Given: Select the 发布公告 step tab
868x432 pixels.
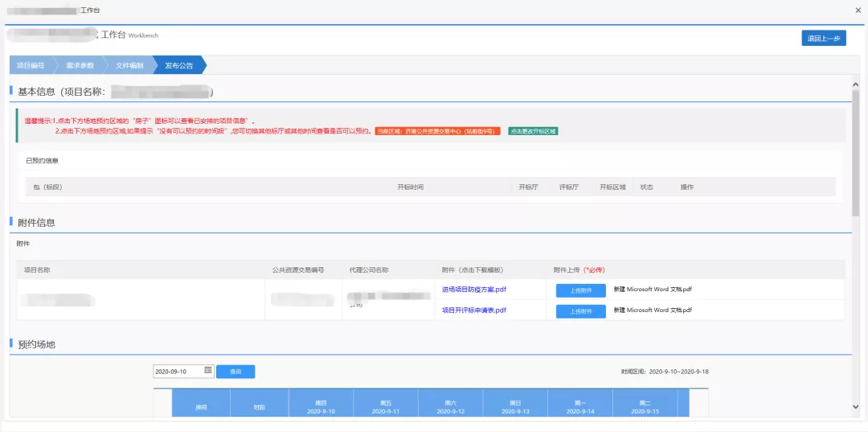Looking at the screenshot, I should coord(178,65).
